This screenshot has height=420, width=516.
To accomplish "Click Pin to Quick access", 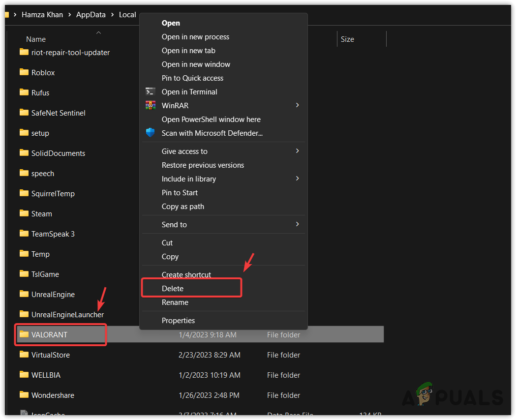I will (192, 78).
